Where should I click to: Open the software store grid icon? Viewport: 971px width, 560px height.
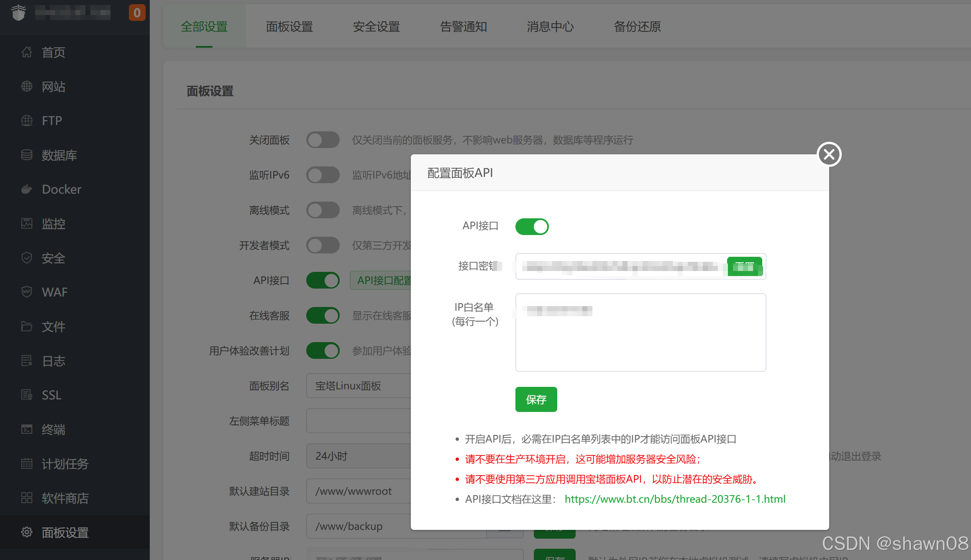[x=27, y=498]
